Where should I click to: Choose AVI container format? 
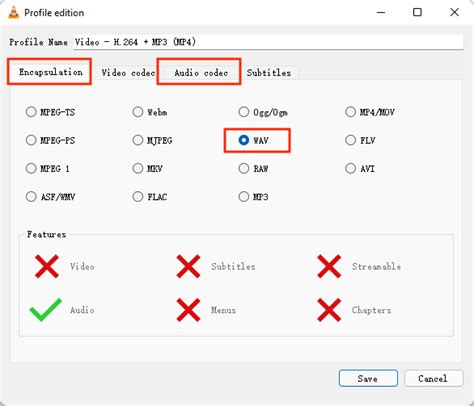point(350,169)
